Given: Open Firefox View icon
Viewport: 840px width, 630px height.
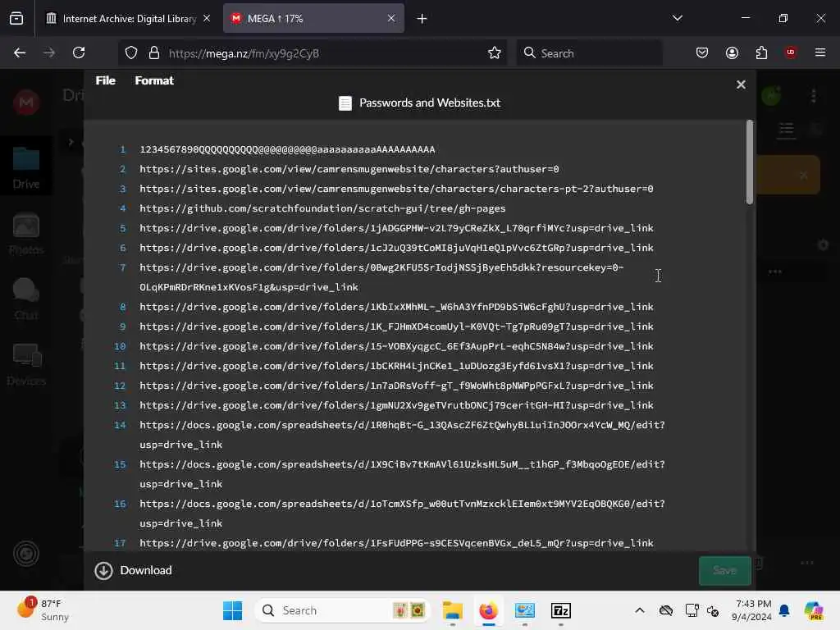Looking at the screenshot, I should pyautogui.click(x=16, y=19).
